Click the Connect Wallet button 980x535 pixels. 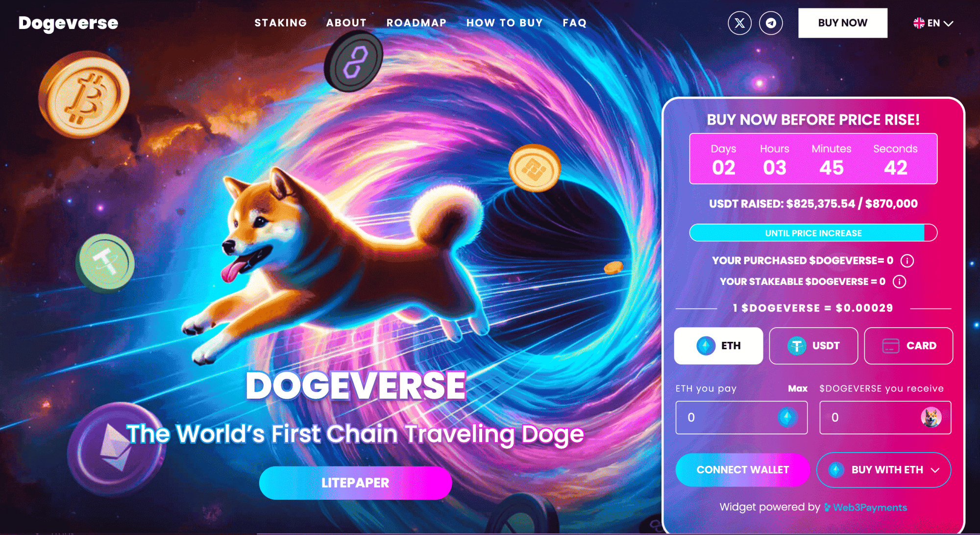tap(742, 470)
